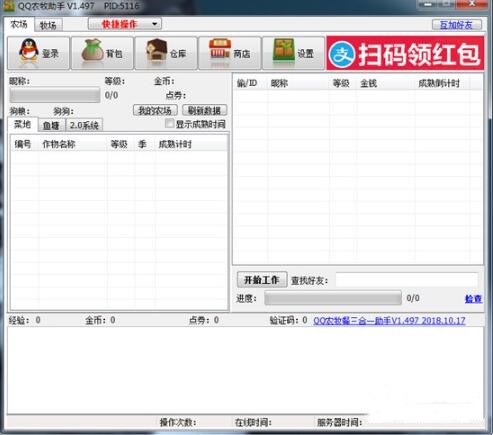493x435 pixels.
Task: Click the 检查 link
Action: click(x=473, y=298)
